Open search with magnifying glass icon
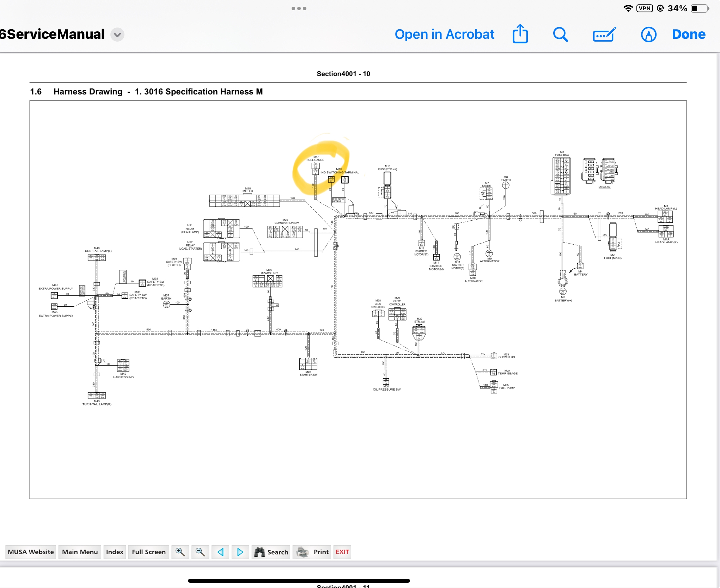720x588 pixels. tap(560, 35)
